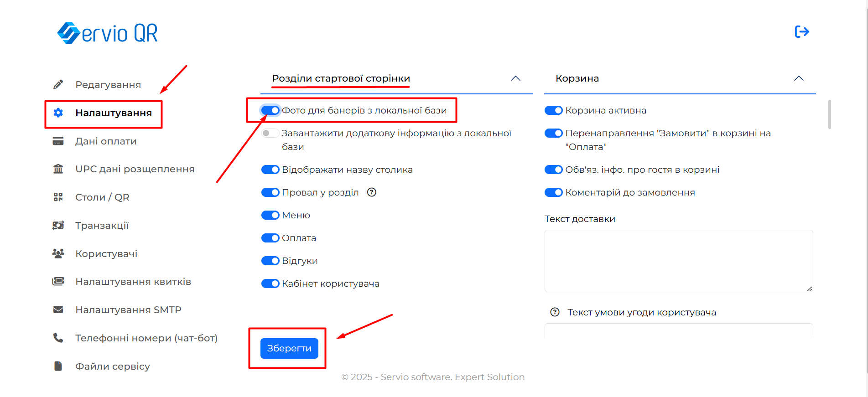The width and height of the screenshot is (868, 397).
Task: Click the logout icon in header
Action: click(801, 32)
